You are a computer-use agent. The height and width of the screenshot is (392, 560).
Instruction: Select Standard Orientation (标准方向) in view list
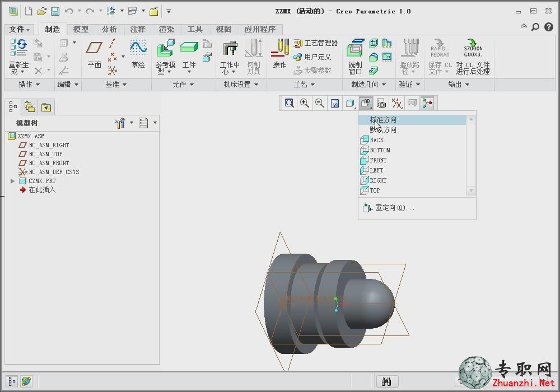pyautogui.click(x=413, y=120)
